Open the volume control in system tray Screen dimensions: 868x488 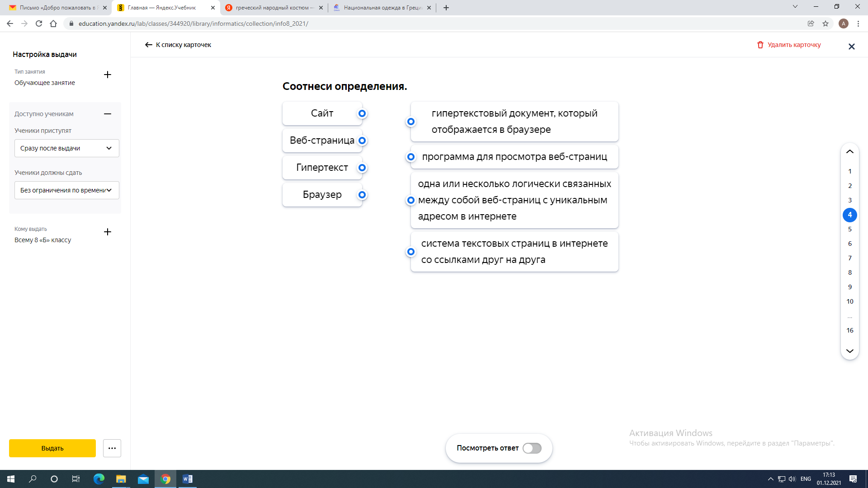pos(792,479)
